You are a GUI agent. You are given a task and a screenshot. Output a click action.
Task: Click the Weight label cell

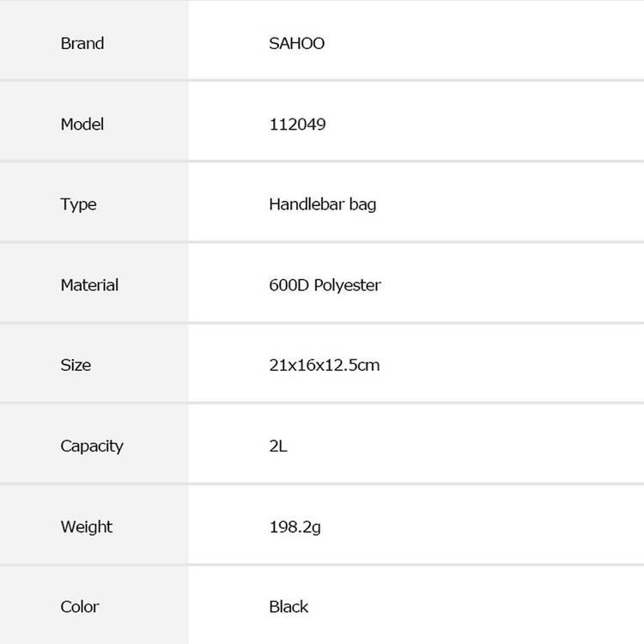(x=94, y=525)
